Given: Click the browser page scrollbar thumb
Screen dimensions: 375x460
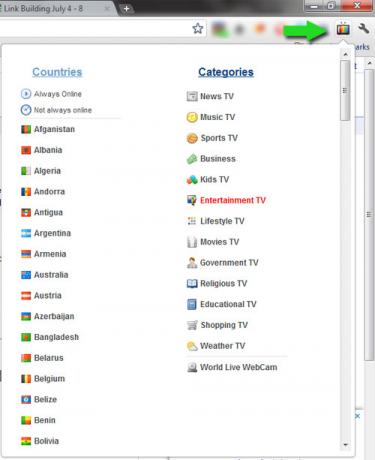Looking at the screenshot, I should tap(369, 215).
